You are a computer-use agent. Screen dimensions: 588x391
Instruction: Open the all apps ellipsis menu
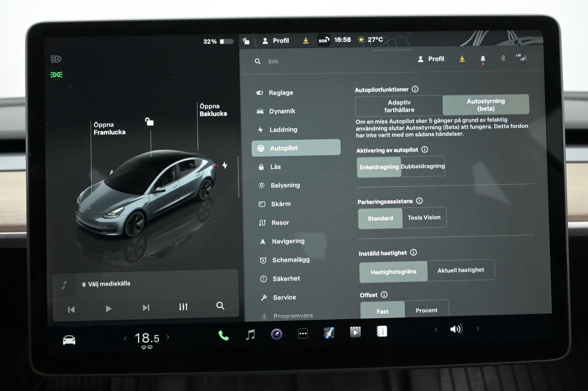coord(303,333)
